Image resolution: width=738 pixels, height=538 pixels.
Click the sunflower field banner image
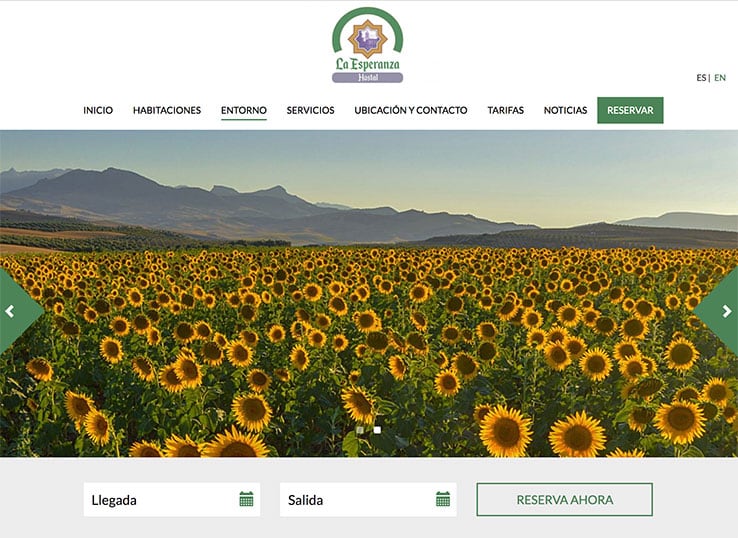click(369, 293)
